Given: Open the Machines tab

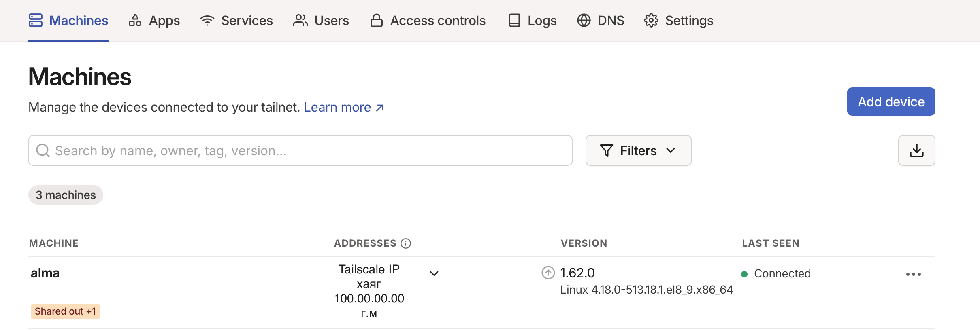Looking at the screenshot, I should [68, 21].
